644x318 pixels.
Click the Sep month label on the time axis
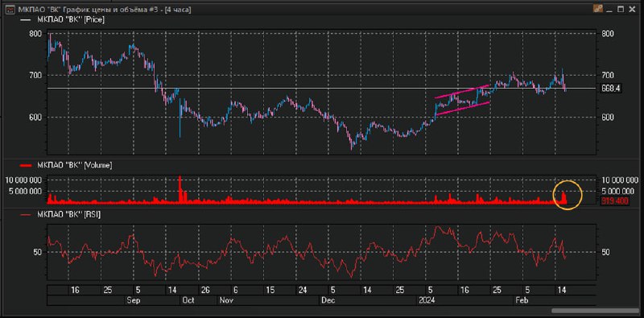click(134, 300)
